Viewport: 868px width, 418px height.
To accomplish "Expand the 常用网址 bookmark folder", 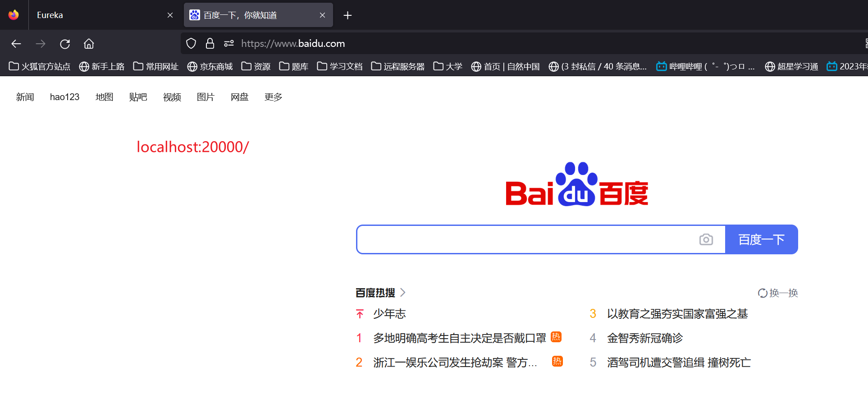I will [156, 66].
